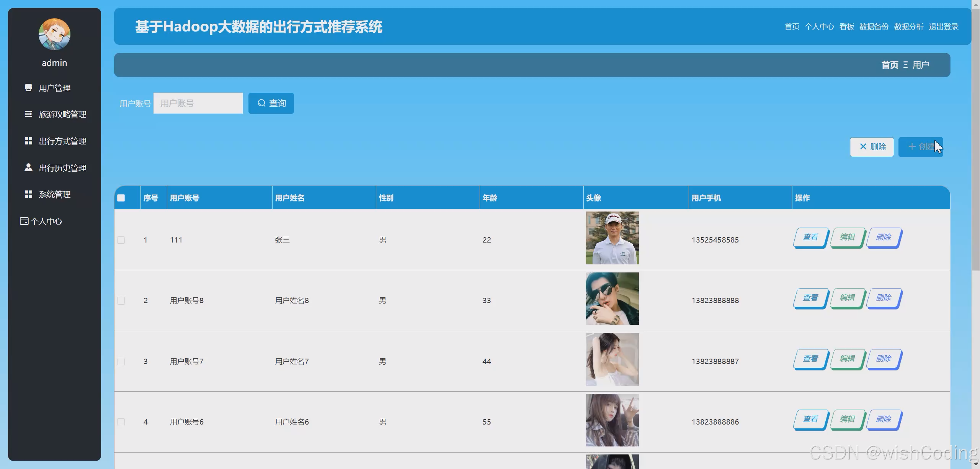980x469 pixels.
Task: Click the 出行方式管理 grid icon
Action: 28,141
